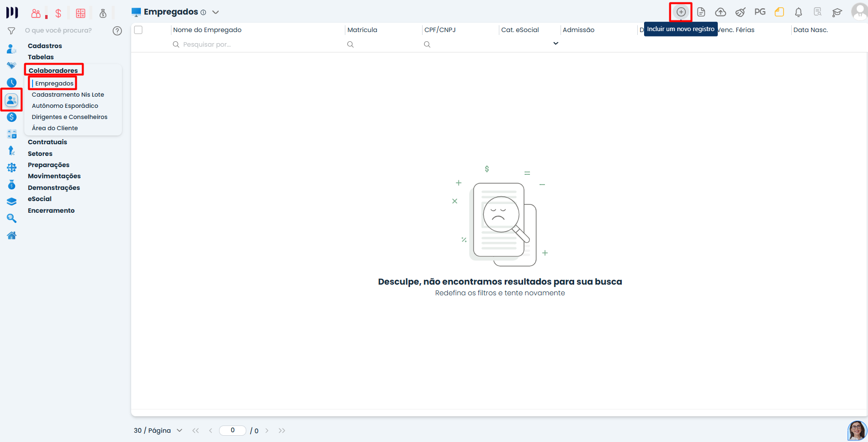Click the broom clean-up icon
Image resolution: width=868 pixels, height=442 pixels.
pyautogui.click(x=740, y=12)
